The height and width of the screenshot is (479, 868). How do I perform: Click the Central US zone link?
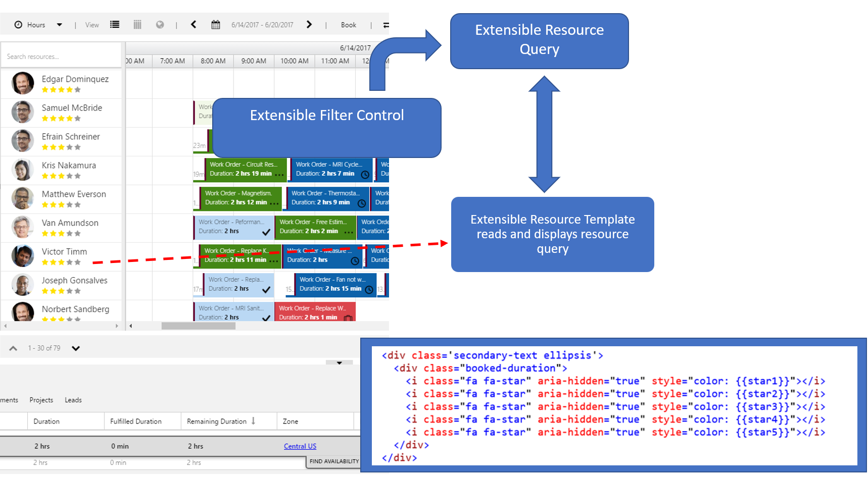coord(300,446)
